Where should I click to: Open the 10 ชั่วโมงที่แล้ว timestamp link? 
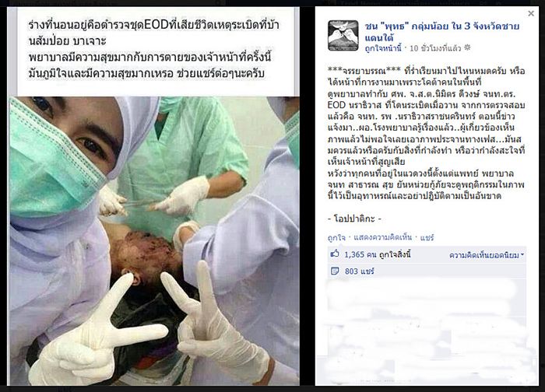tap(435, 48)
